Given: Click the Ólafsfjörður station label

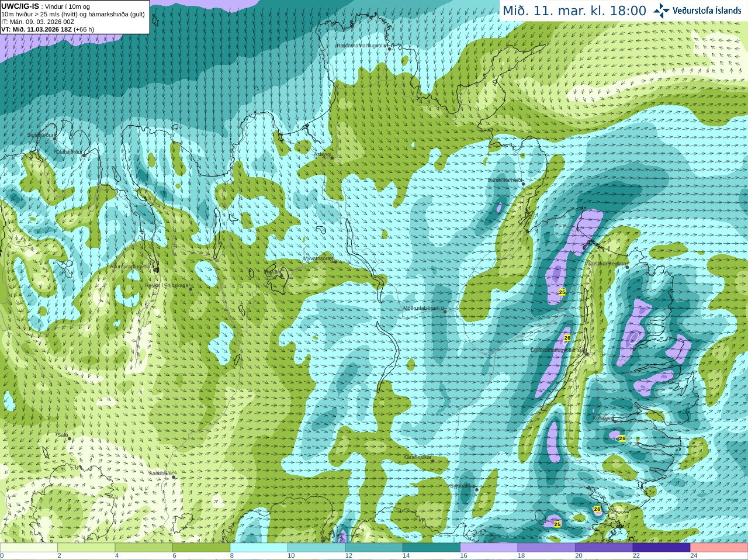Looking at the screenshot, I should click(x=69, y=152).
